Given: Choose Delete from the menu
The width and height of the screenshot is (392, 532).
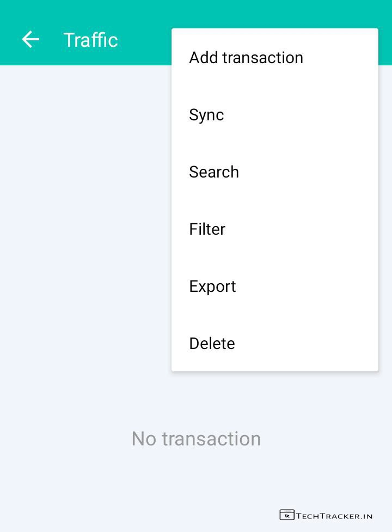Looking at the screenshot, I should (x=212, y=344).
